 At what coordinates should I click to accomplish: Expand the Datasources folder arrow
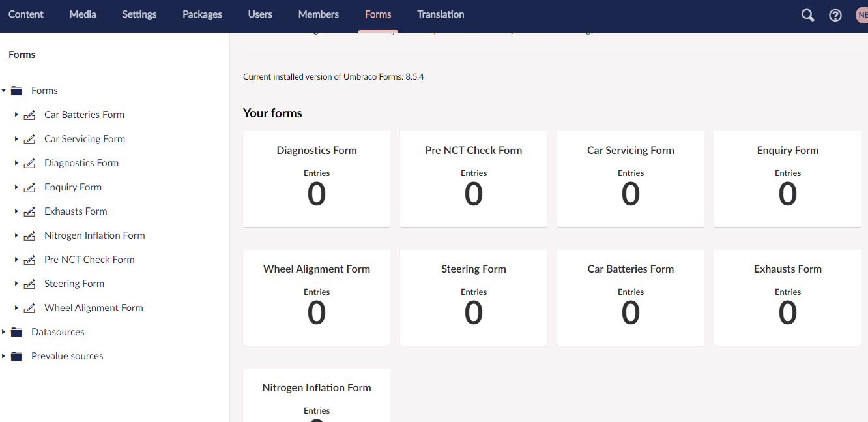click(4, 332)
